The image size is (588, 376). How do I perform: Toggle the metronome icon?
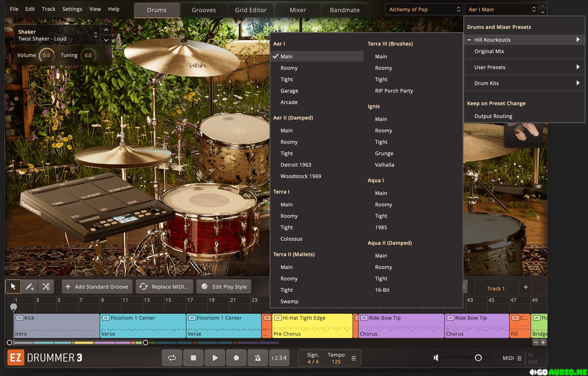coord(258,358)
